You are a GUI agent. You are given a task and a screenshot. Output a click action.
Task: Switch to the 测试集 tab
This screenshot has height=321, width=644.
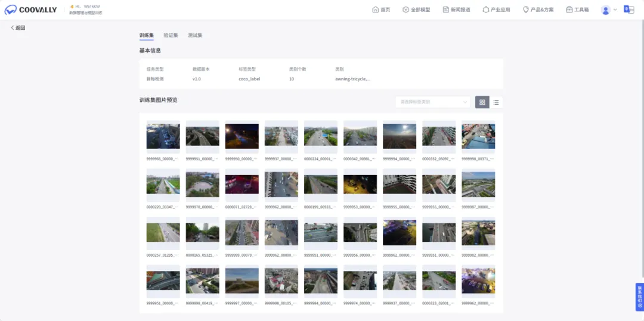point(195,35)
